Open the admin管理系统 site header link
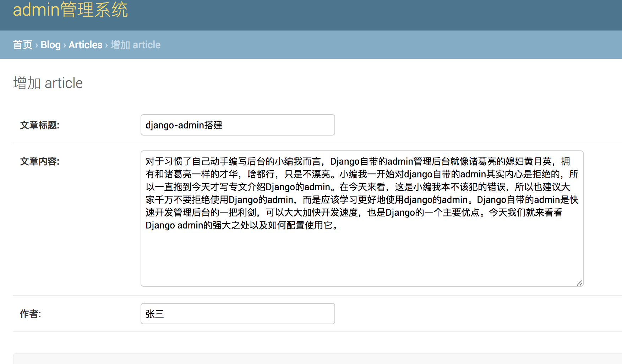Image resolution: width=622 pixels, height=364 pixels. [70, 10]
